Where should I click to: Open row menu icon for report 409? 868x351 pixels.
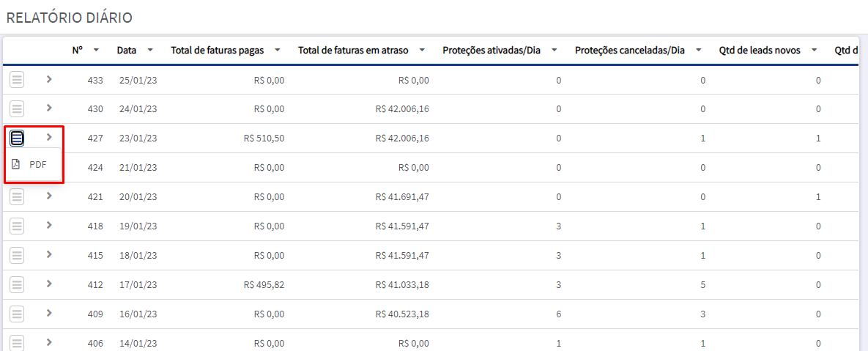coord(17,314)
